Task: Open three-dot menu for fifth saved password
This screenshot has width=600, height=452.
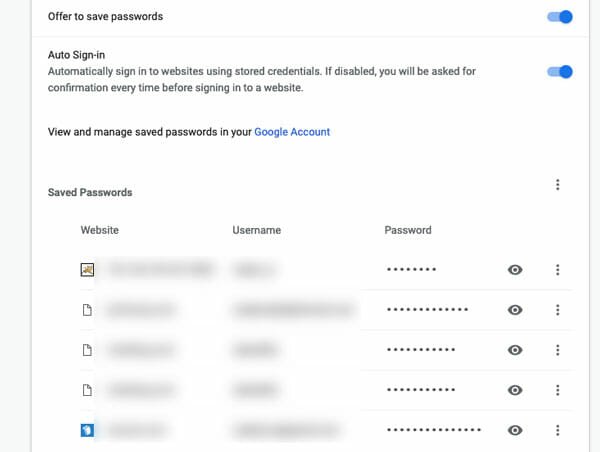Action: [x=557, y=430]
